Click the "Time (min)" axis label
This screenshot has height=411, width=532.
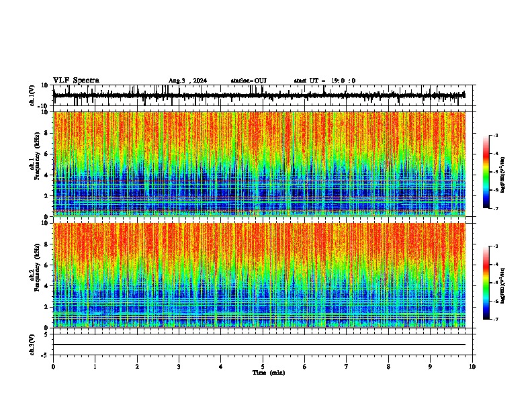tap(269, 373)
